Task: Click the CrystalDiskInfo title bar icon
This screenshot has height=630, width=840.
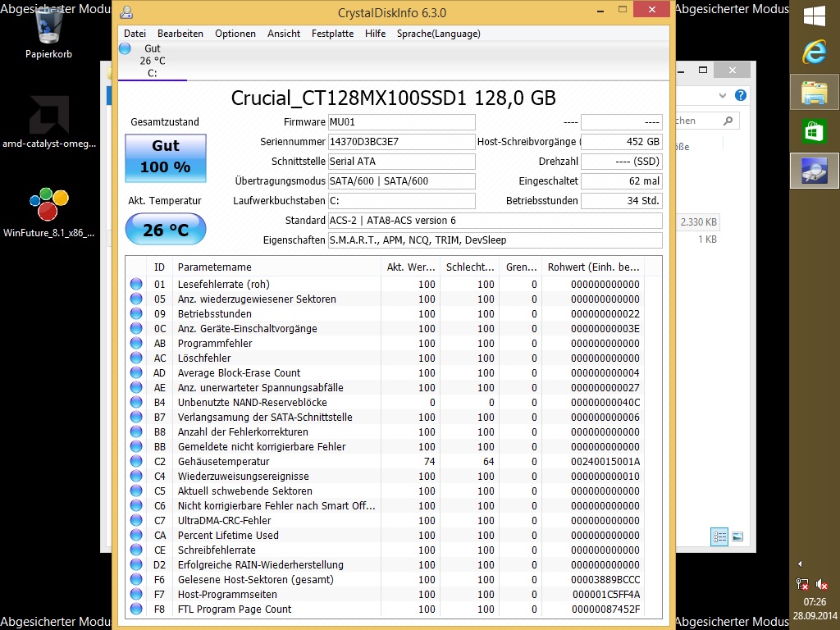Action: tap(126, 12)
